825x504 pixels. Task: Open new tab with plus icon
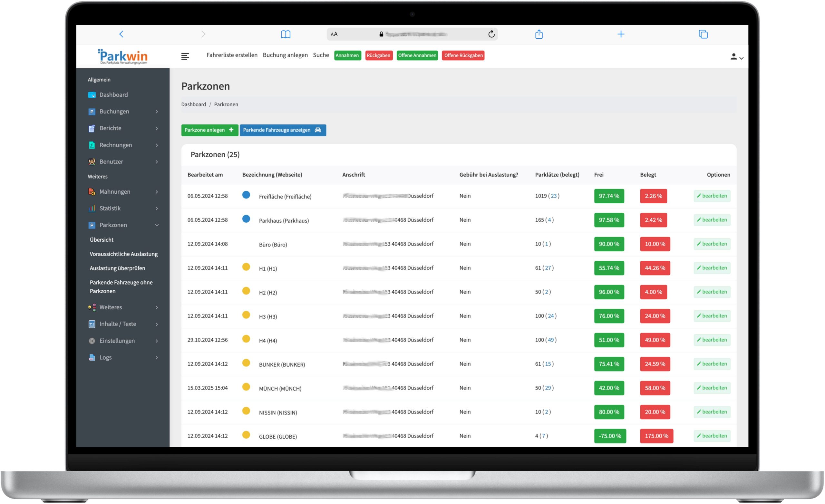[621, 34]
